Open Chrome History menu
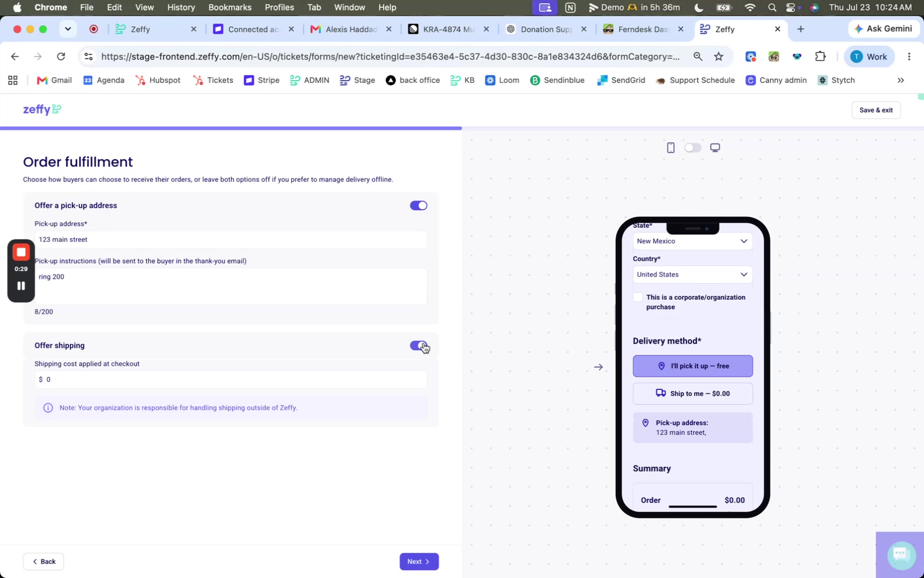The height and width of the screenshot is (578, 924). coord(181,7)
